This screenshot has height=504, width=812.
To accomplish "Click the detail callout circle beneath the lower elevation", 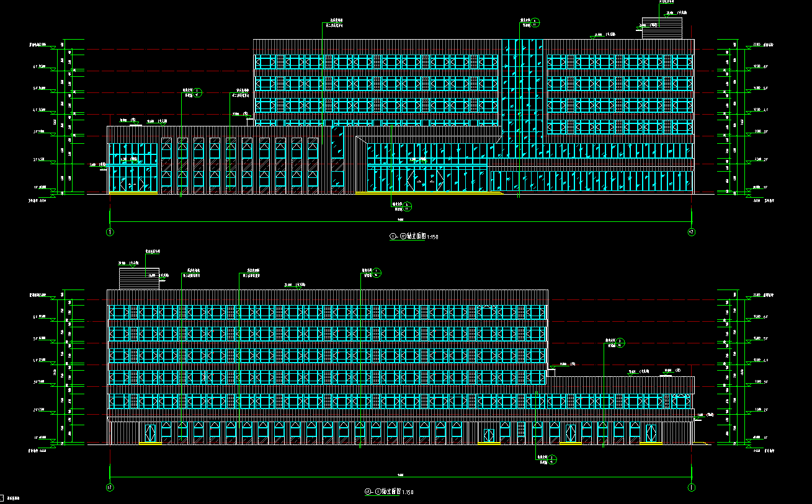I will pyautogui.click(x=553, y=459).
